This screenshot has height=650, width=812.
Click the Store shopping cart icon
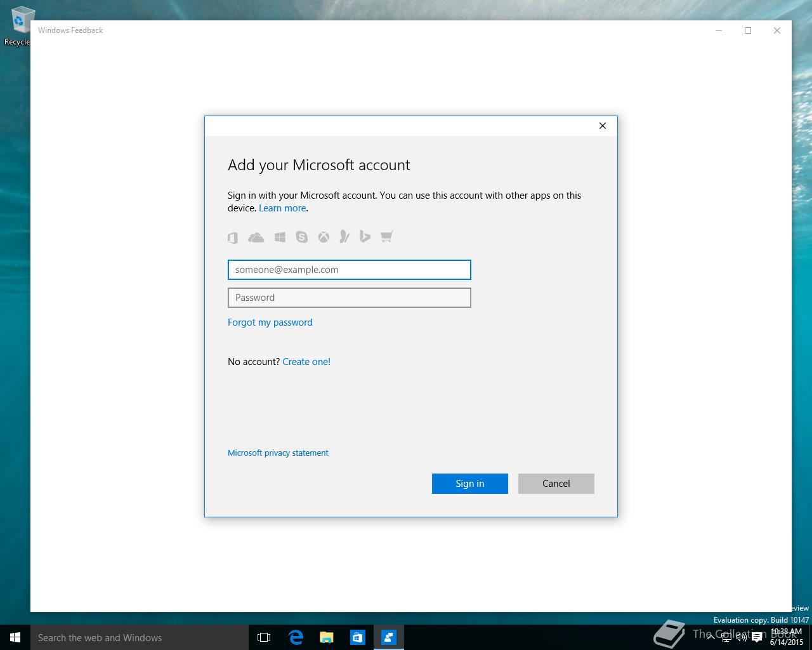(x=386, y=237)
